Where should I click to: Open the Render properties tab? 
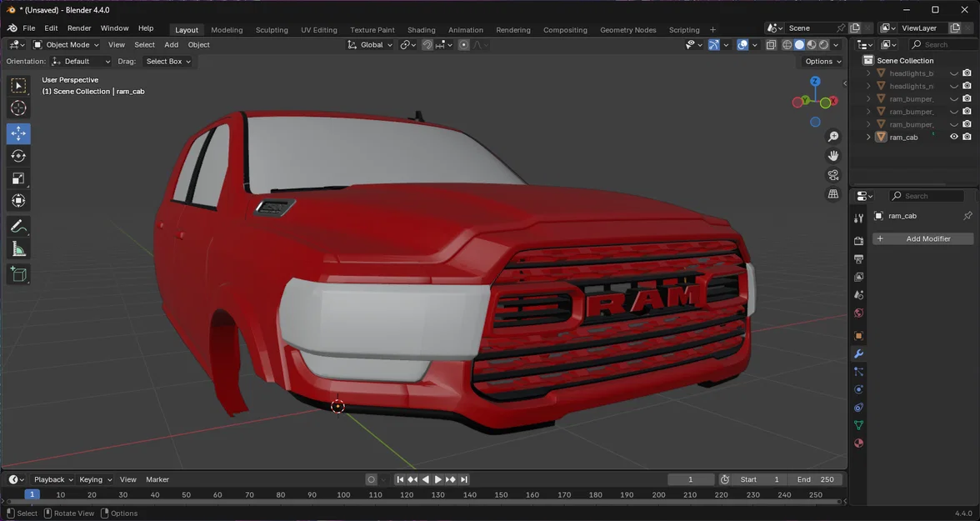point(858,241)
